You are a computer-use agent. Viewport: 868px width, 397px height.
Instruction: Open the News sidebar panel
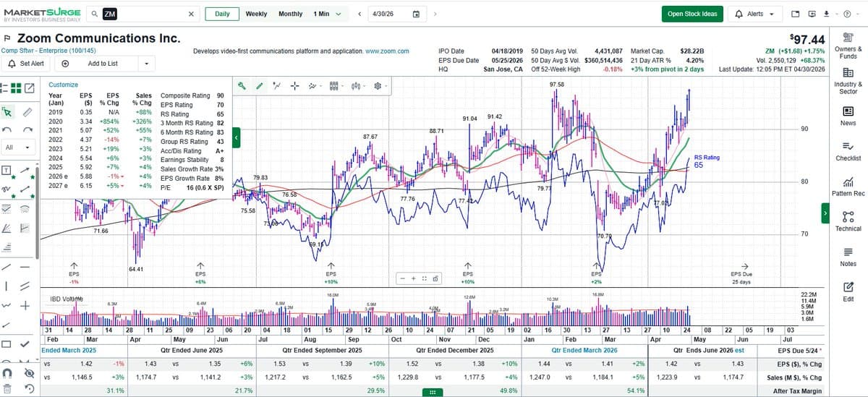848,116
